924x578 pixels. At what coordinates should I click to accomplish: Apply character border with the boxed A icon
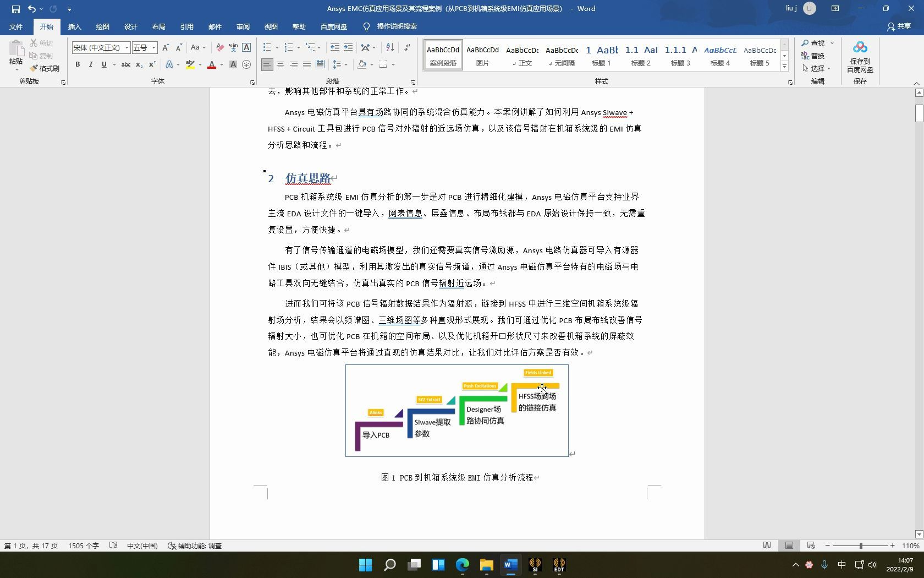(246, 47)
